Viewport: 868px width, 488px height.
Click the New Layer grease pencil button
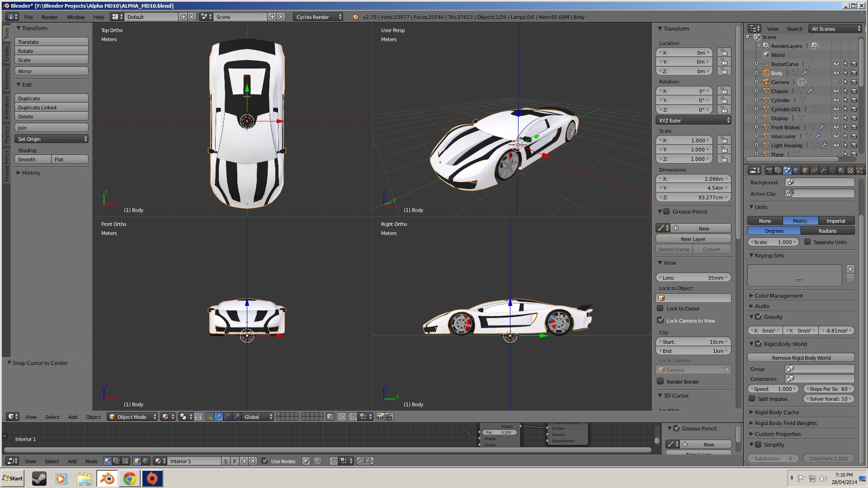click(693, 239)
